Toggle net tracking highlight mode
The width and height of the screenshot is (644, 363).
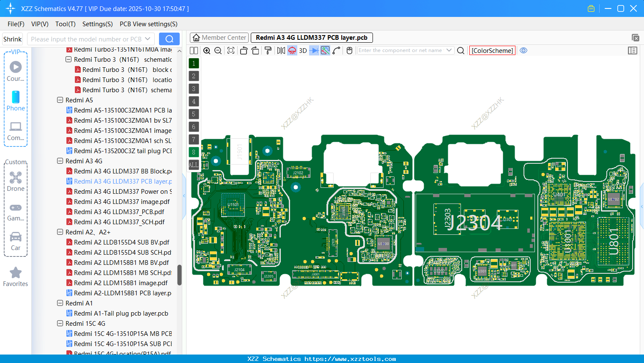coord(325,50)
